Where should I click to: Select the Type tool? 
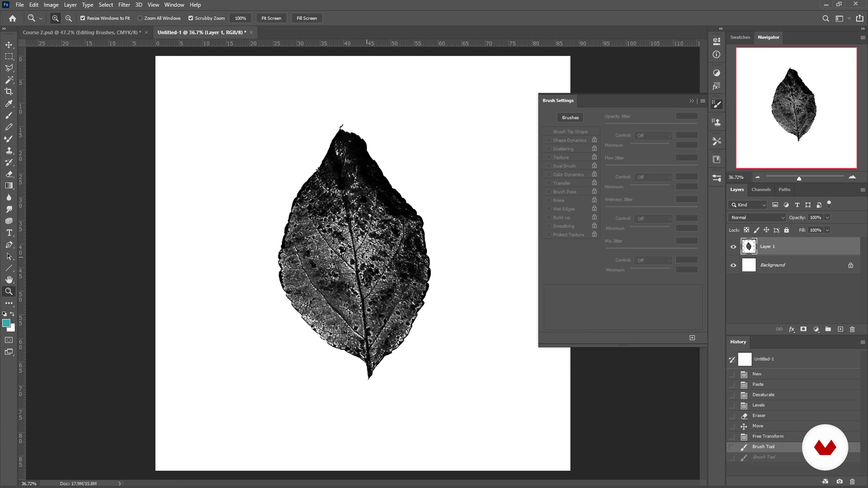pyautogui.click(x=9, y=233)
